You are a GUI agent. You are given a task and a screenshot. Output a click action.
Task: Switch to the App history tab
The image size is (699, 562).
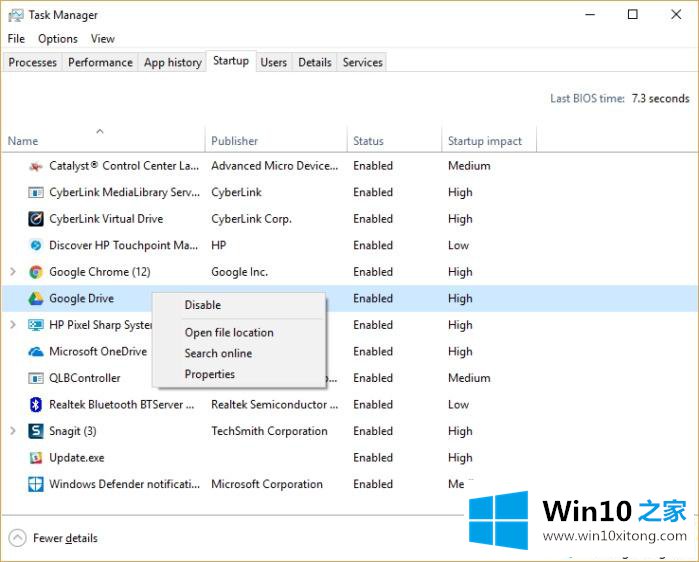point(173,62)
